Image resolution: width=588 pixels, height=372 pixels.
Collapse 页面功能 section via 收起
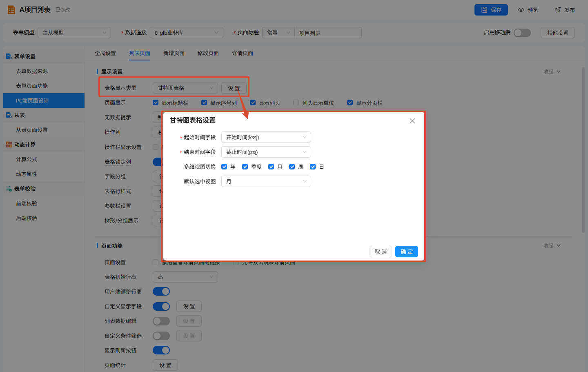coord(552,245)
